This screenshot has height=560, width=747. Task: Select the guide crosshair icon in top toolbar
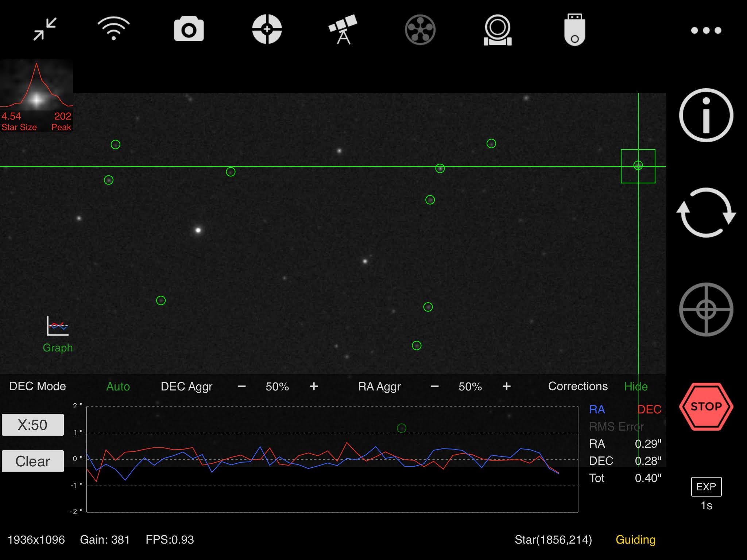click(267, 29)
